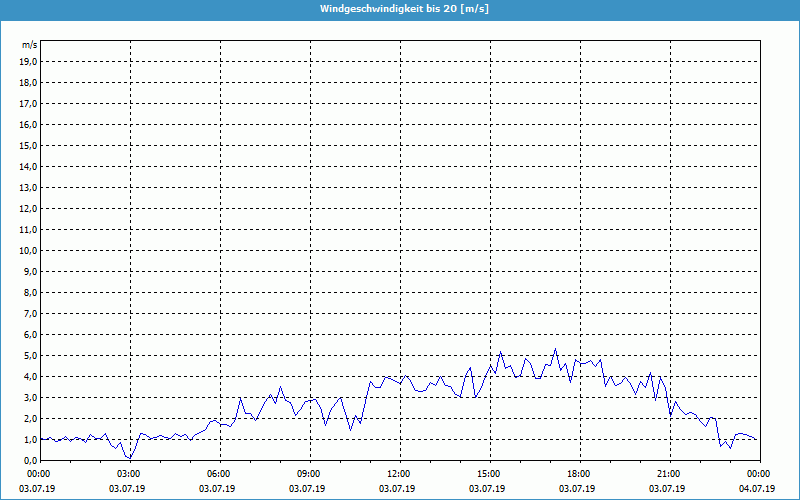Click the 15,0 y-axis tick label

coord(29,146)
